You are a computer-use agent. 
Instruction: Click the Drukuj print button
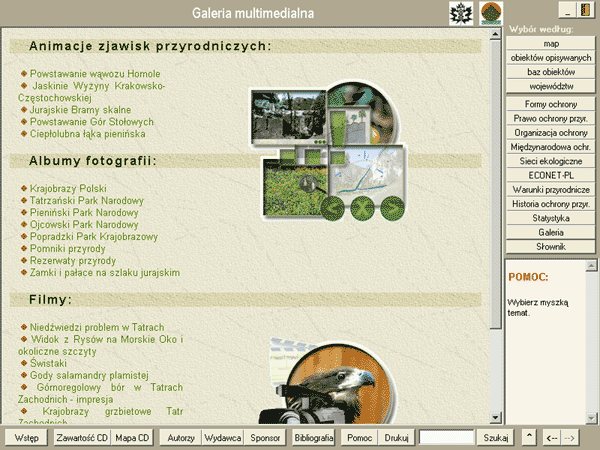[x=397, y=438]
